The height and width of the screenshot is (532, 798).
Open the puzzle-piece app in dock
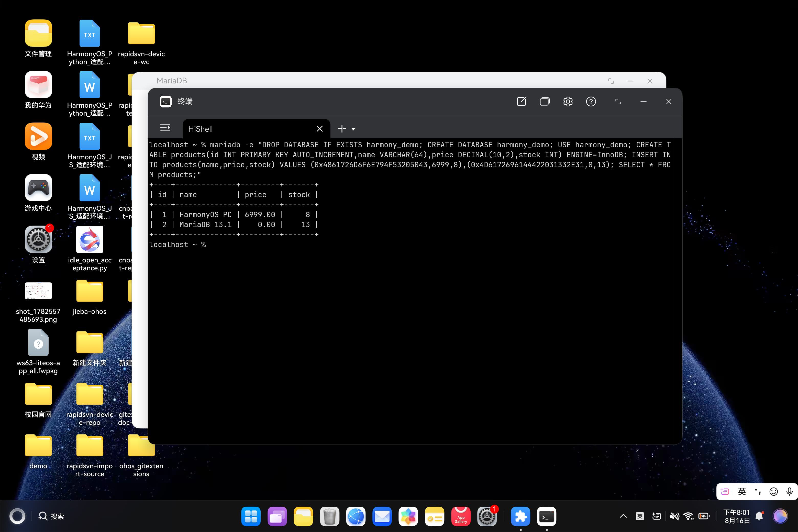(x=520, y=516)
